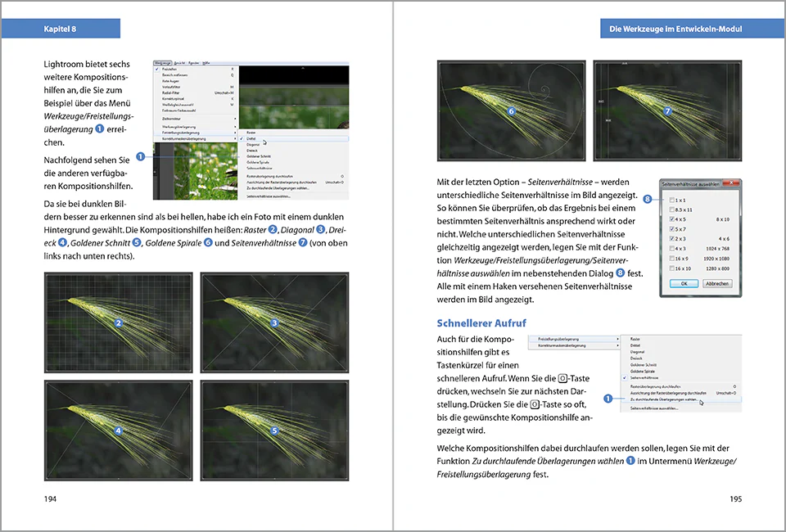Expand the Zielkorrektur submenu

coord(196,119)
